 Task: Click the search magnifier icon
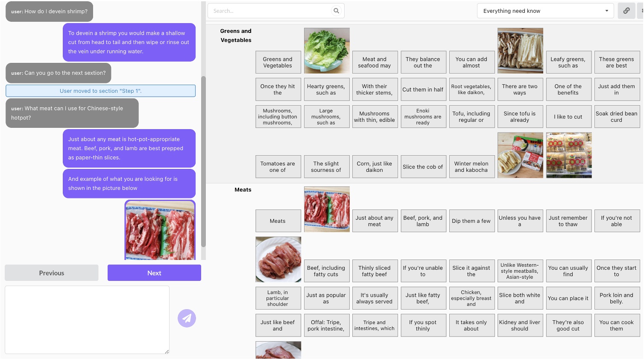click(x=336, y=10)
